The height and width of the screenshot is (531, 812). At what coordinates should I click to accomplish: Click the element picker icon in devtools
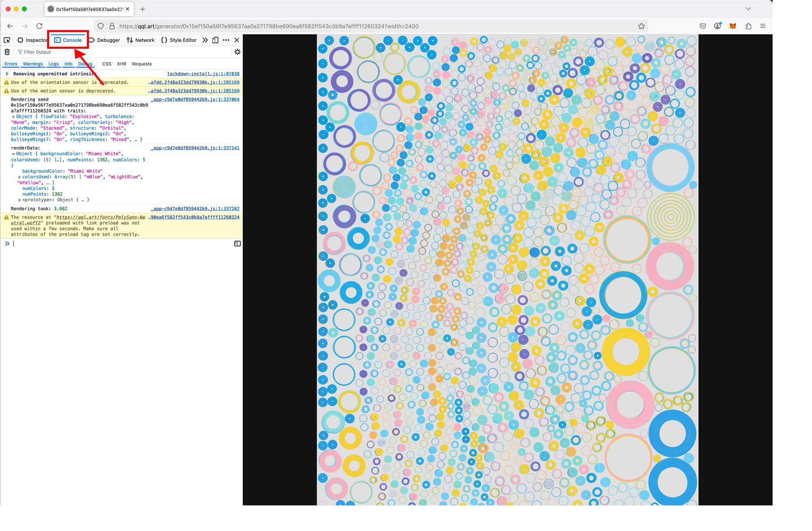[x=7, y=40]
